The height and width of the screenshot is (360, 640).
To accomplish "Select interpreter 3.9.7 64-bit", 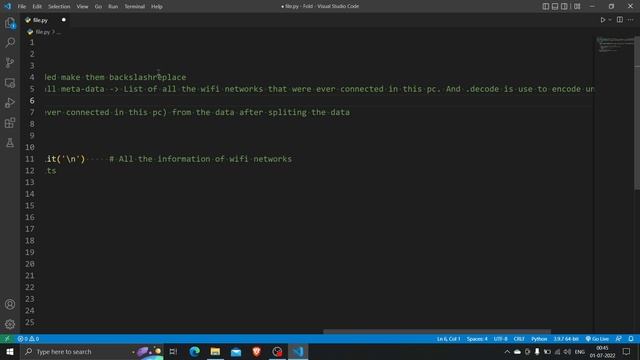I will pyautogui.click(x=566, y=339).
